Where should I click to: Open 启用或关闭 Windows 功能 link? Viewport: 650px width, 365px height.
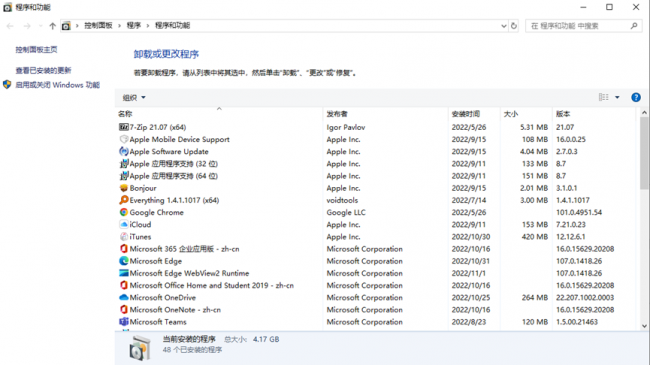click(58, 85)
